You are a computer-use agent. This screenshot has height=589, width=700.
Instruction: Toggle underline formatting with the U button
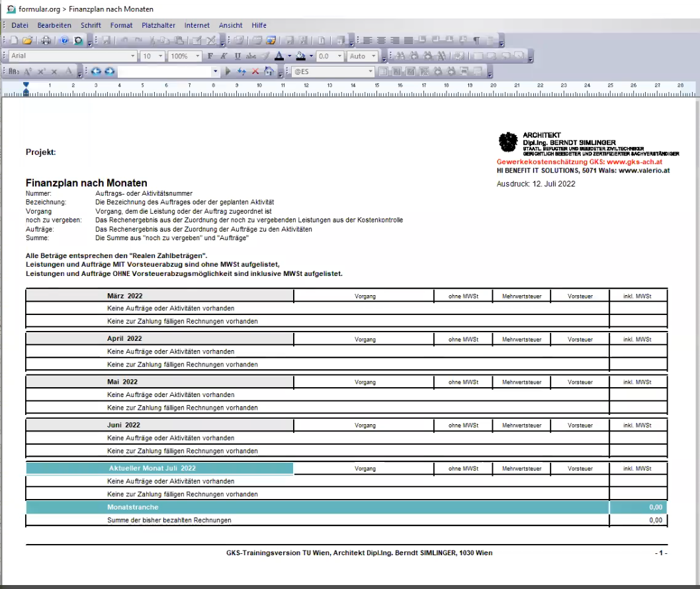coord(238,56)
